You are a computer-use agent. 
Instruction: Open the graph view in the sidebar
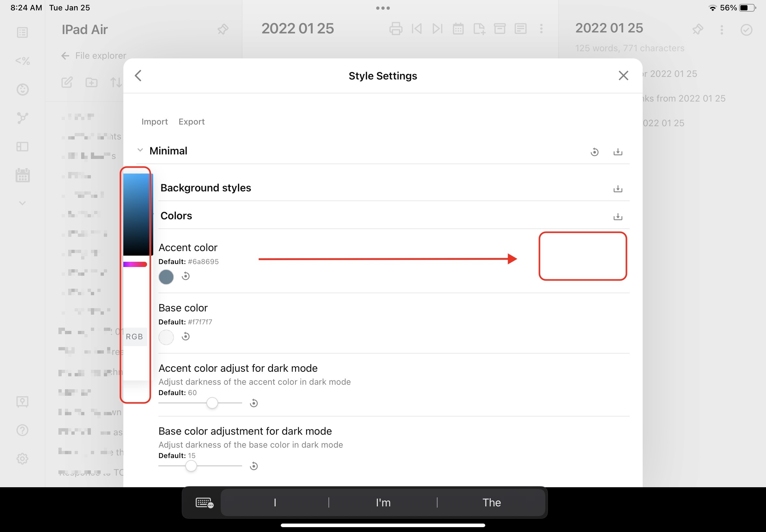pyautogui.click(x=22, y=118)
